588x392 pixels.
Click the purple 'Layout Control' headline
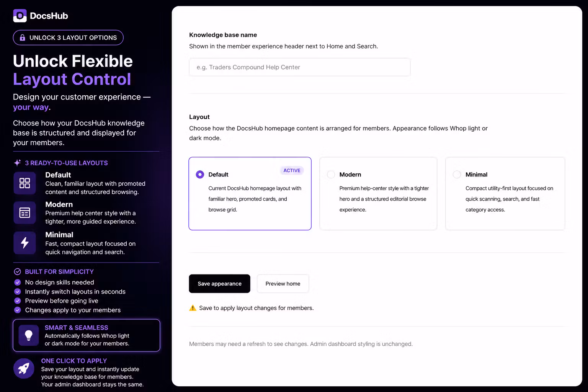click(72, 79)
